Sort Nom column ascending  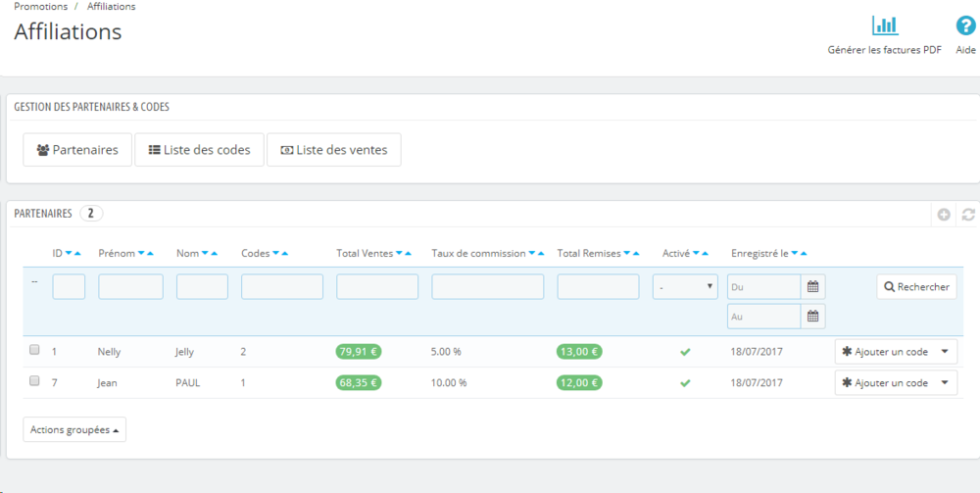click(x=214, y=253)
